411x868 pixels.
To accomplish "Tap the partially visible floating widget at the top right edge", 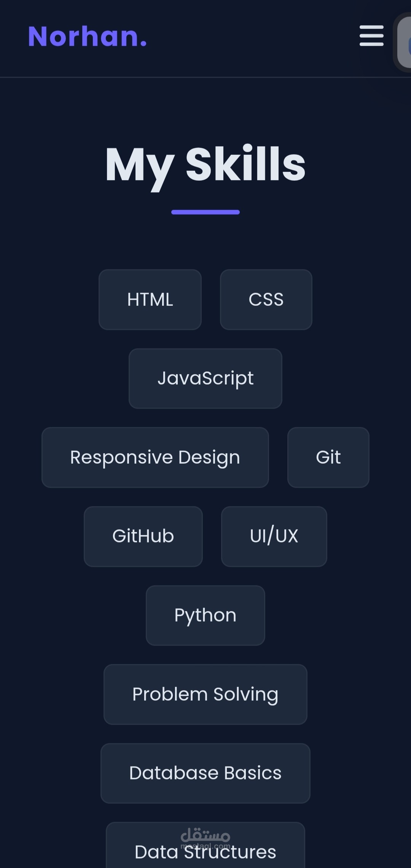I will [404, 43].
